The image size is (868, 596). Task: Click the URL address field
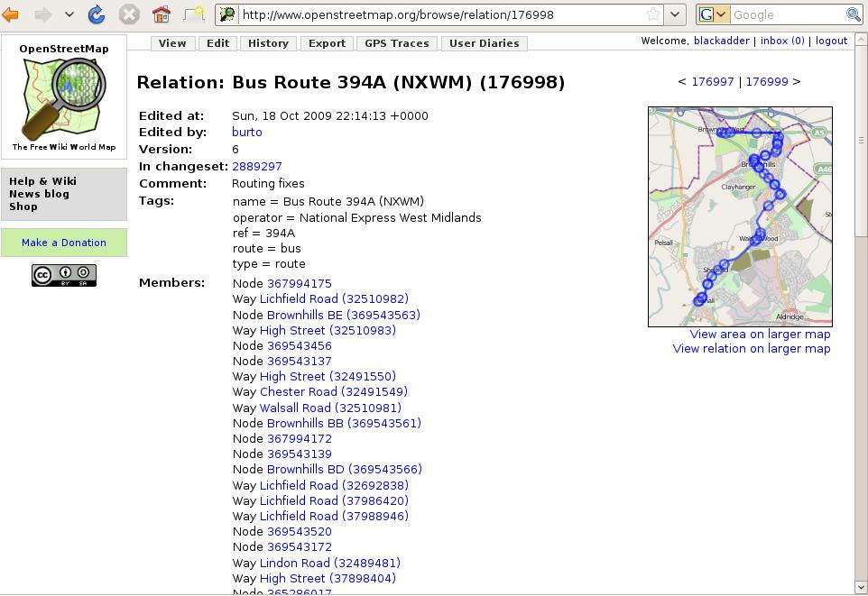[x=441, y=14]
